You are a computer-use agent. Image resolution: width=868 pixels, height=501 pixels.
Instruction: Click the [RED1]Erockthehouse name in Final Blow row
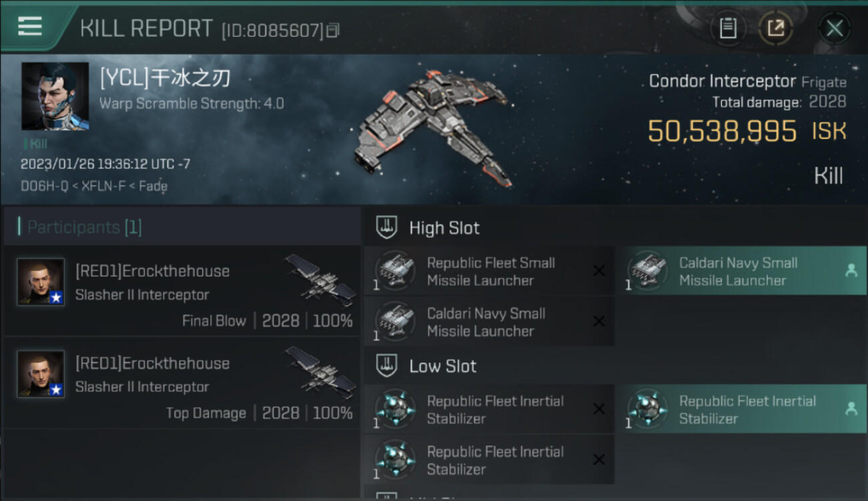(152, 271)
